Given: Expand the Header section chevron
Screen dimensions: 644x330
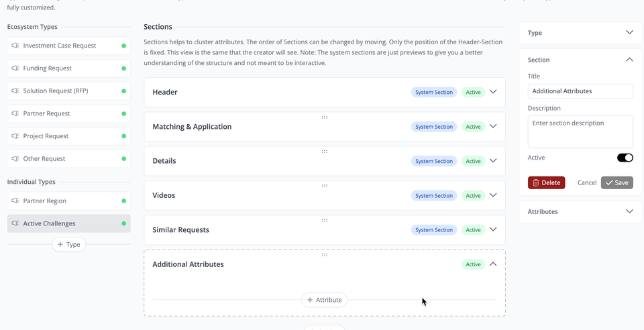Looking at the screenshot, I should [493, 92].
